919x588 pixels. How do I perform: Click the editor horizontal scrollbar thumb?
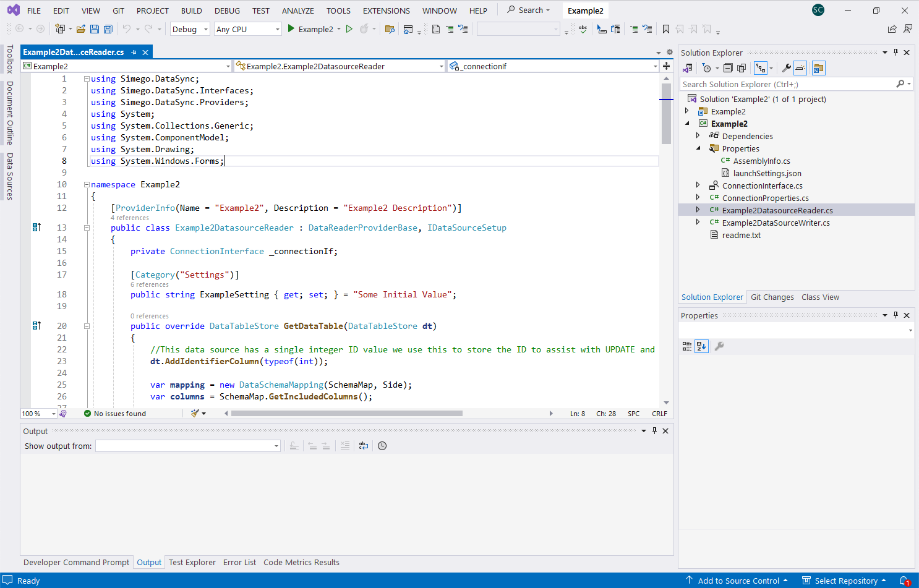pyautogui.click(x=346, y=414)
